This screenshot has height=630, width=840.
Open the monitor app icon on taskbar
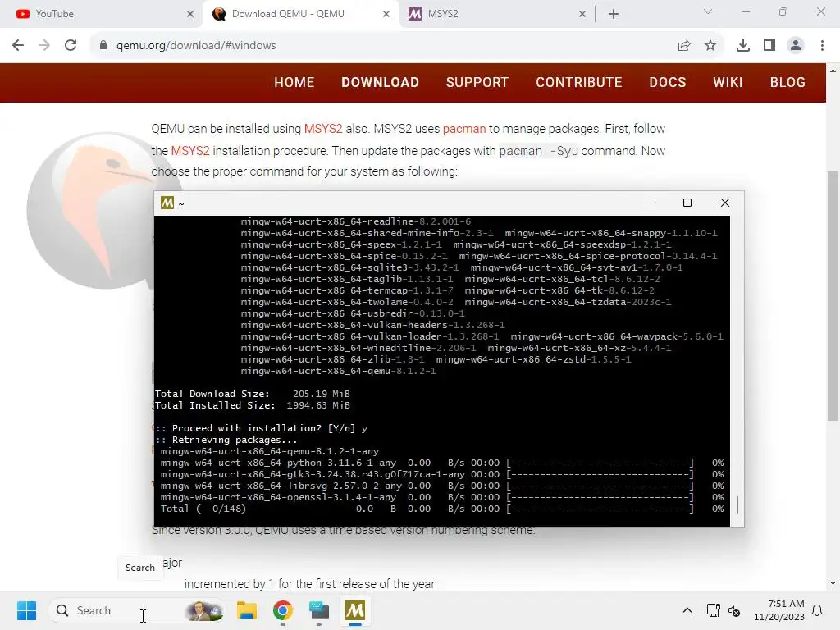(319, 610)
